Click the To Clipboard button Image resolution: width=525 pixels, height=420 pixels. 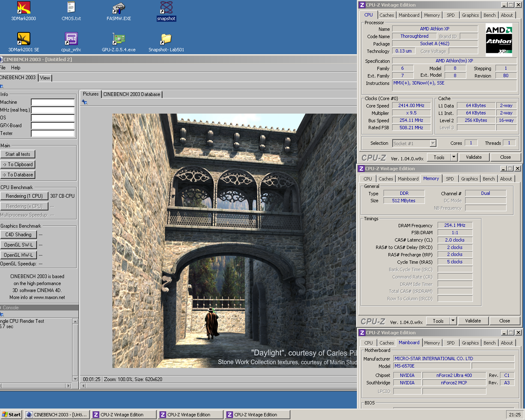18,164
